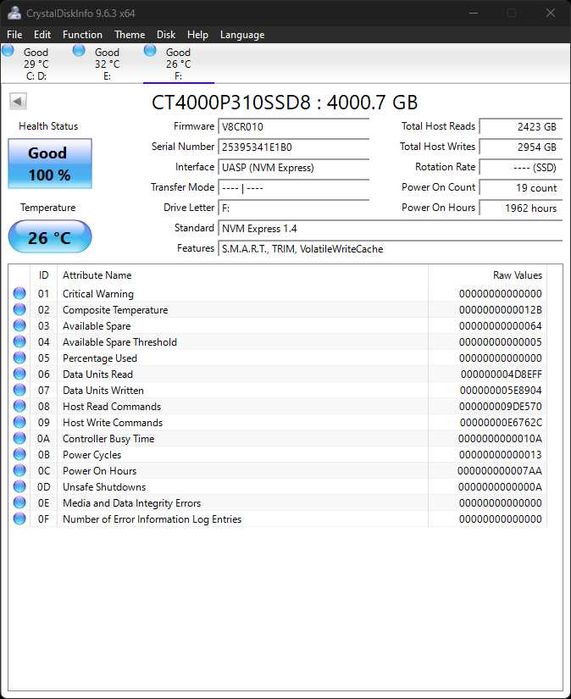Select the Composite Temperature attribute name
This screenshot has width=571, height=699.
click(x=115, y=310)
